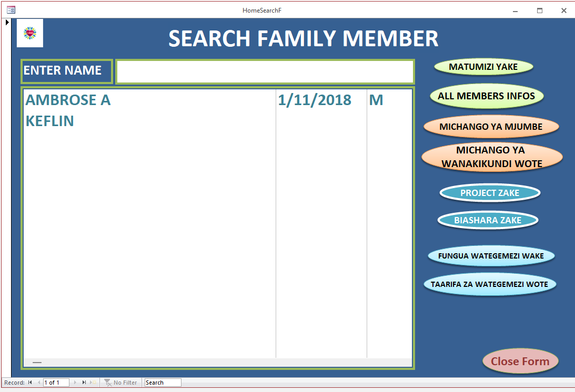
Task: Go to last record navigation button
Action: 84,383
